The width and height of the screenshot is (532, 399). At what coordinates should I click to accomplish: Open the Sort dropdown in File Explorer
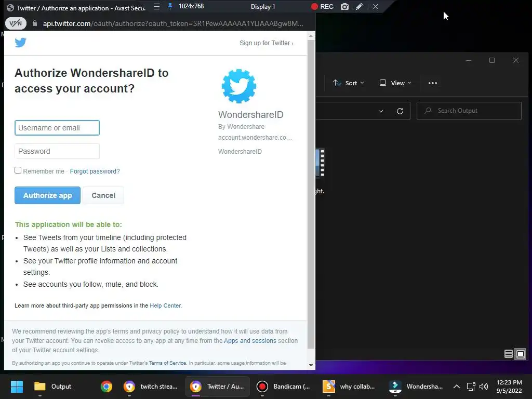click(349, 83)
